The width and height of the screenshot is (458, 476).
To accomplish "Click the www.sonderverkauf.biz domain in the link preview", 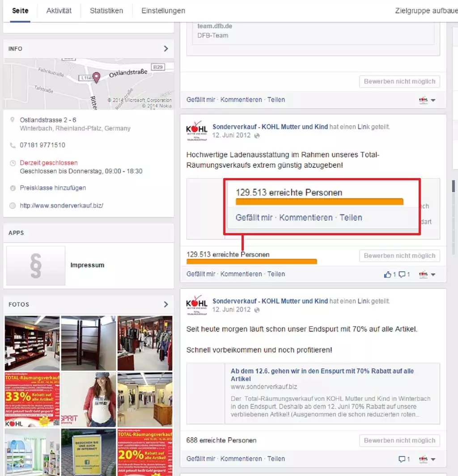I will tap(264, 387).
